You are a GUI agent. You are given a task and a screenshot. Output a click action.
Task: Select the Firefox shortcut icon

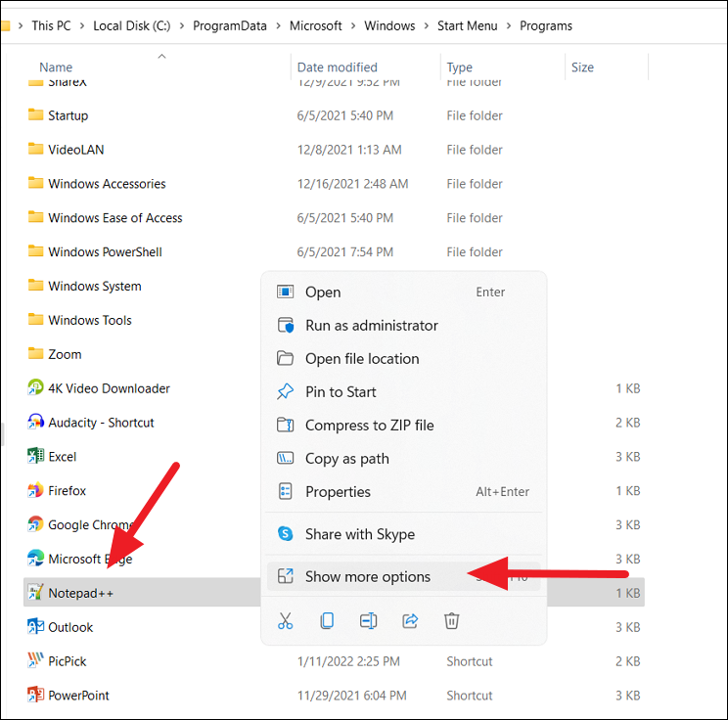35,490
